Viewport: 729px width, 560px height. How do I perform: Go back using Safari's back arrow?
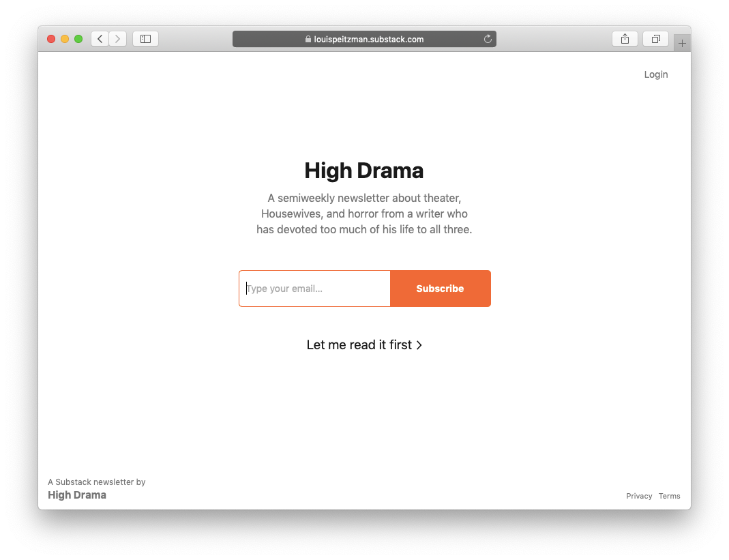100,39
